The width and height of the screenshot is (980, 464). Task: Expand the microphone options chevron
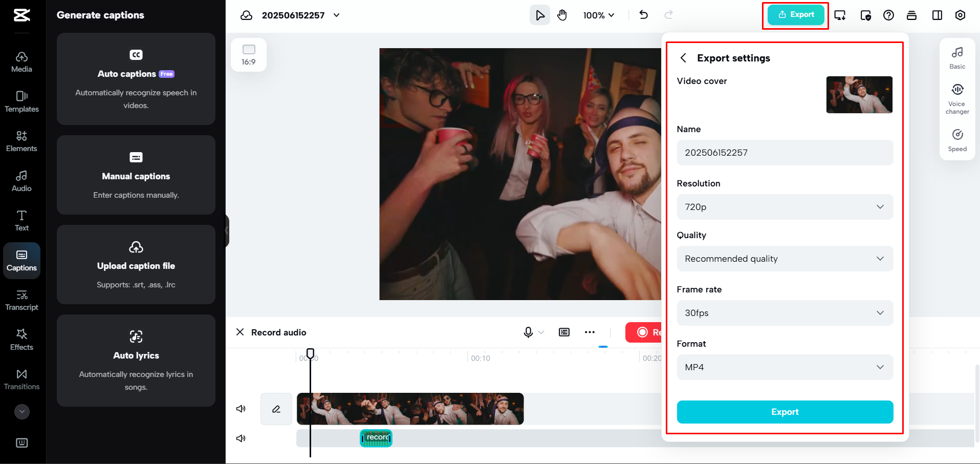[x=541, y=332]
